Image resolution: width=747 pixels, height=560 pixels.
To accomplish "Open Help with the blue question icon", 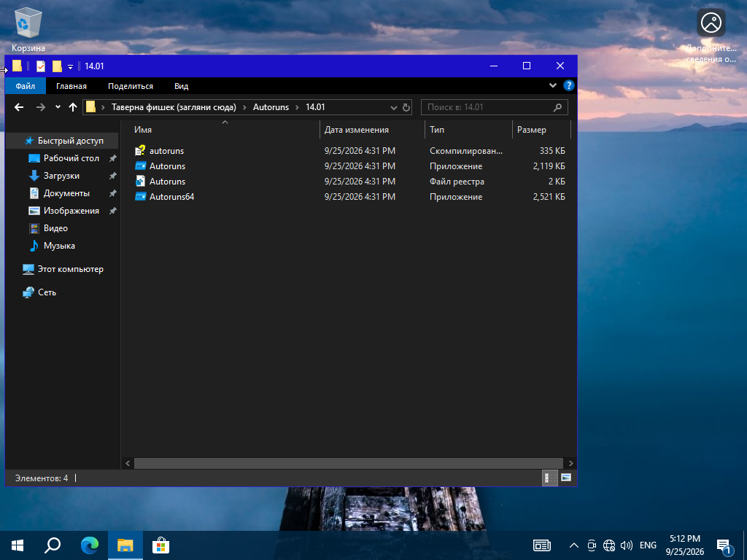I will tap(568, 86).
